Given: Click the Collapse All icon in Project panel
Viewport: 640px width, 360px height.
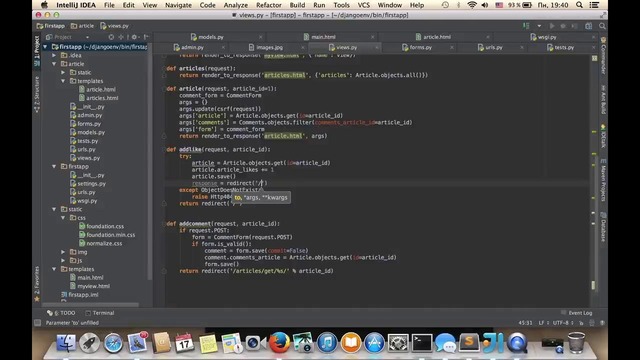Looking at the screenshot, I should pyautogui.click(x=121, y=37).
